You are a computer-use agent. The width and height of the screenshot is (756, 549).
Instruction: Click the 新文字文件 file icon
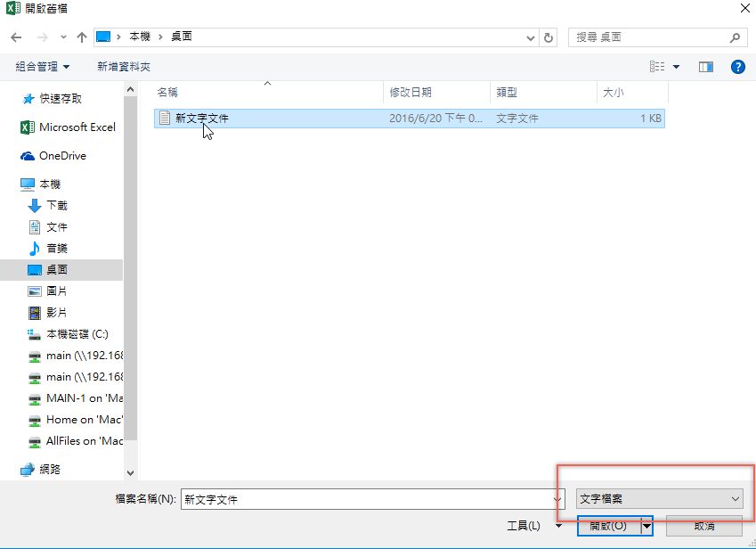(165, 118)
